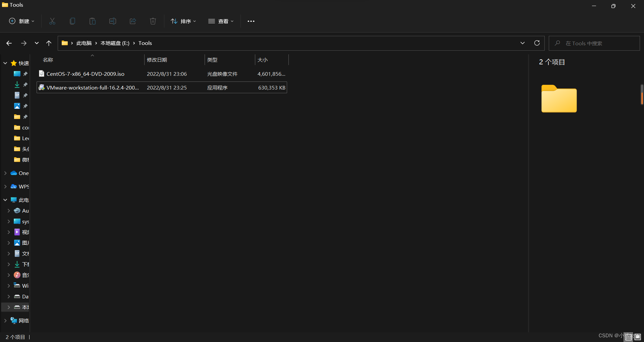Click the search magnifier icon
The image size is (644, 342).
[x=557, y=43]
